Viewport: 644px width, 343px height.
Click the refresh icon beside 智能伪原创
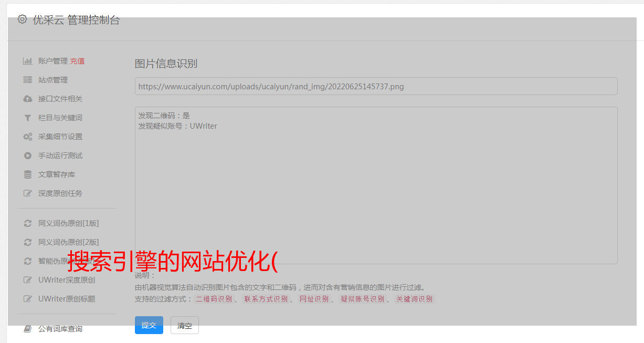pos(28,261)
